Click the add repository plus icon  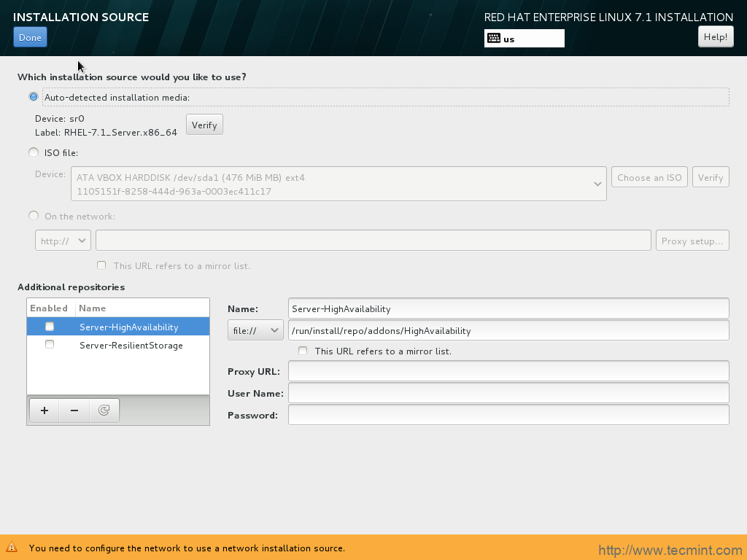[44, 411]
